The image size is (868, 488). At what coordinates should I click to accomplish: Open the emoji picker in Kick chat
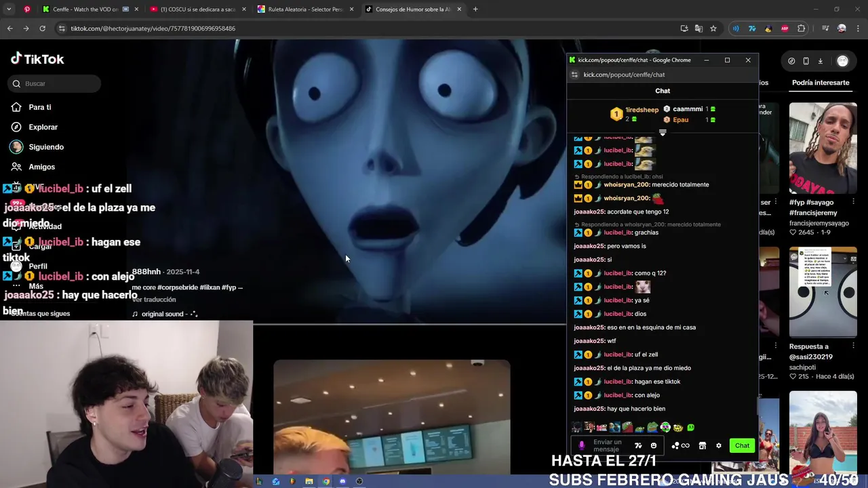(654, 445)
